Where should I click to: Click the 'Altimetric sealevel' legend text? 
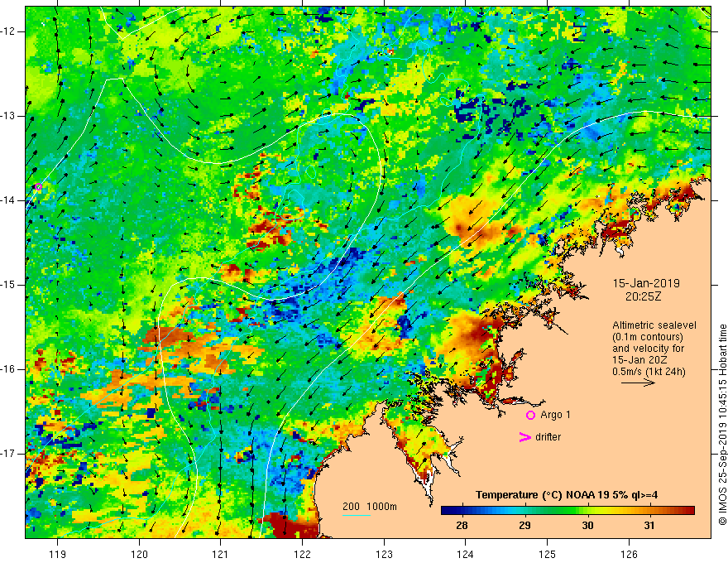[x=654, y=325]
